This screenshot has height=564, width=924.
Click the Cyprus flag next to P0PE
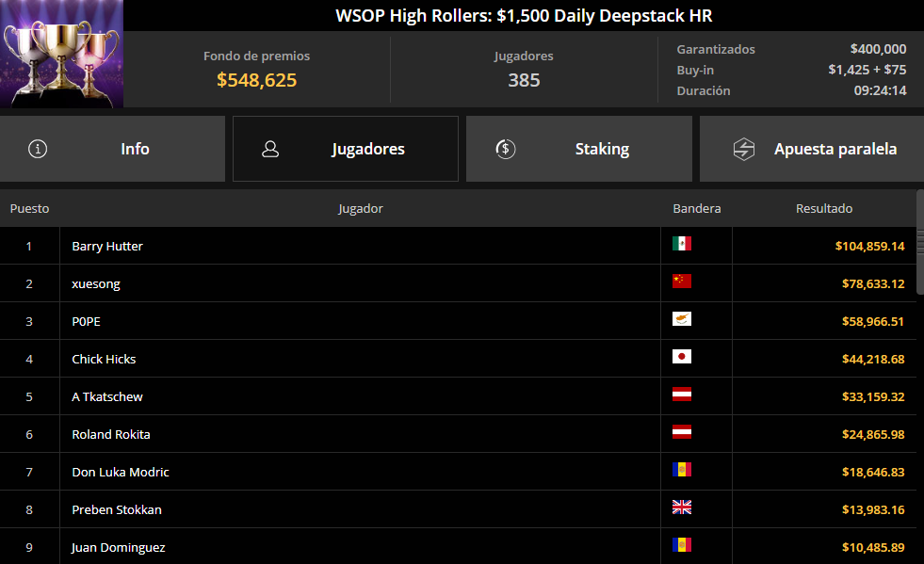tap(682, 319)
